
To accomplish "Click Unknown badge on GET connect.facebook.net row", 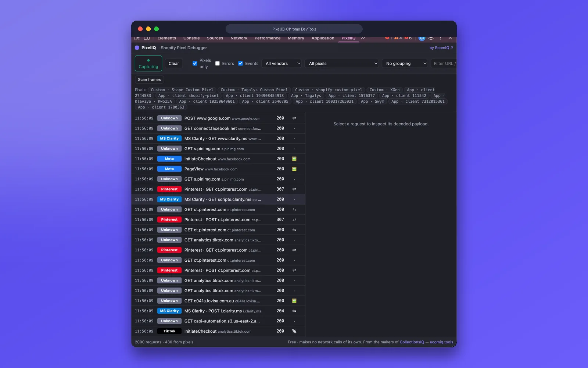I will [x=169, y=128].
